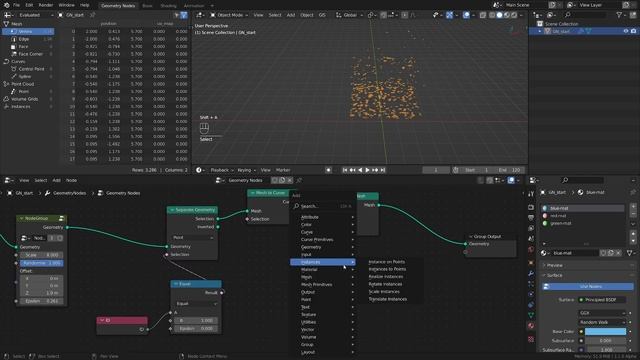The image size is (640, 360).
Task: Open the Material properties tab icon
Action: 531,326
